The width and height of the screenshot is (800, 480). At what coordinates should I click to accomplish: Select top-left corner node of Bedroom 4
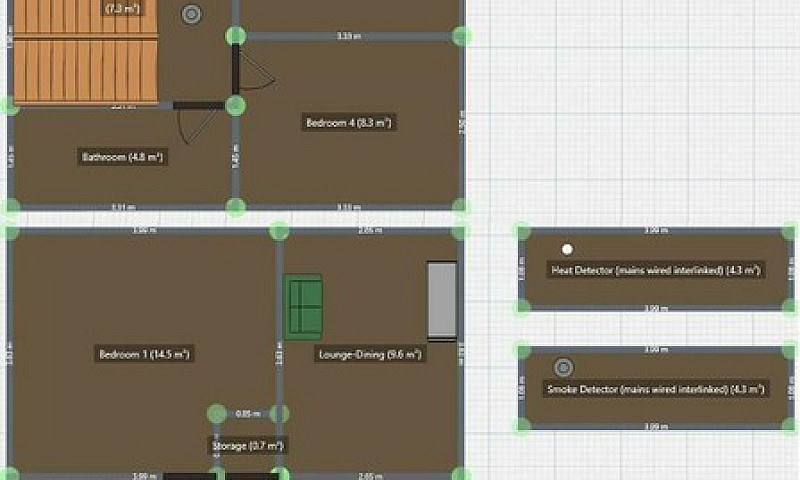pyautogui.click(x=236, y=36)
